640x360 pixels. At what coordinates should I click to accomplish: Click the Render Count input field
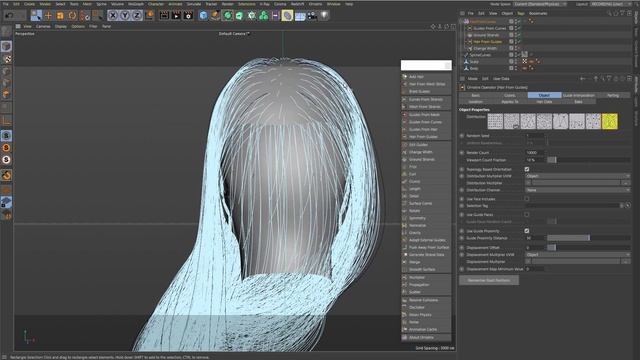click(535, 153)
